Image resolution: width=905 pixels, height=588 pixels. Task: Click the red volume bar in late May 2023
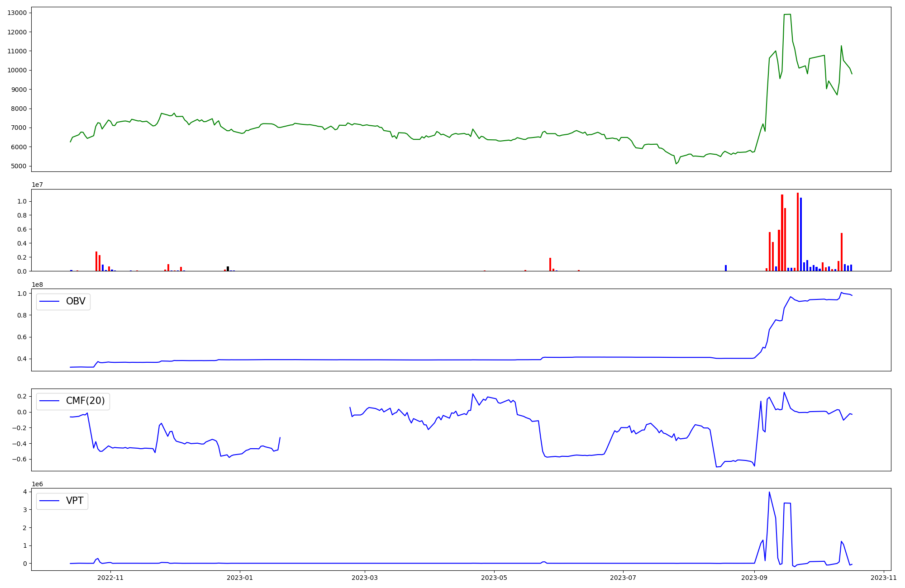pyautogui.click(x=550, y=265)
